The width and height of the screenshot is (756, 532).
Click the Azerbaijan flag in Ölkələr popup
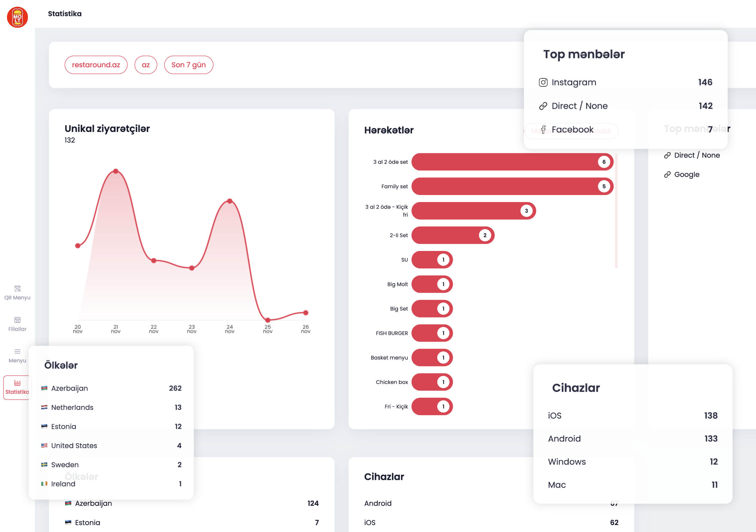44,388
